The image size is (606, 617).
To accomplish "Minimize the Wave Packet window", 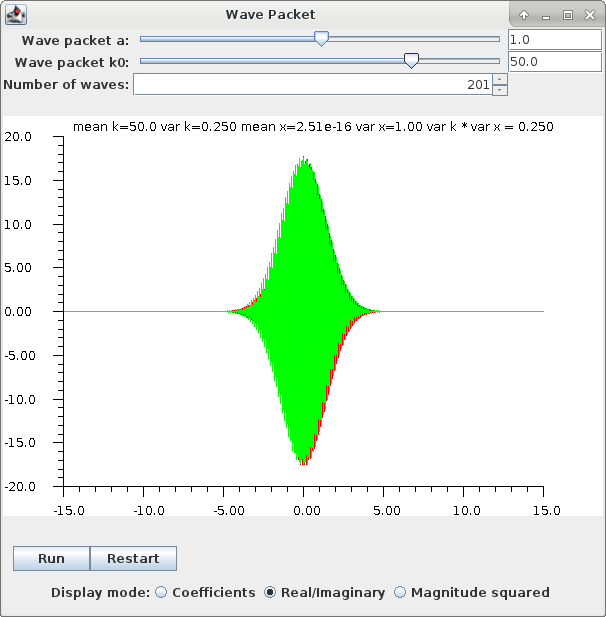I will [546, 16].
